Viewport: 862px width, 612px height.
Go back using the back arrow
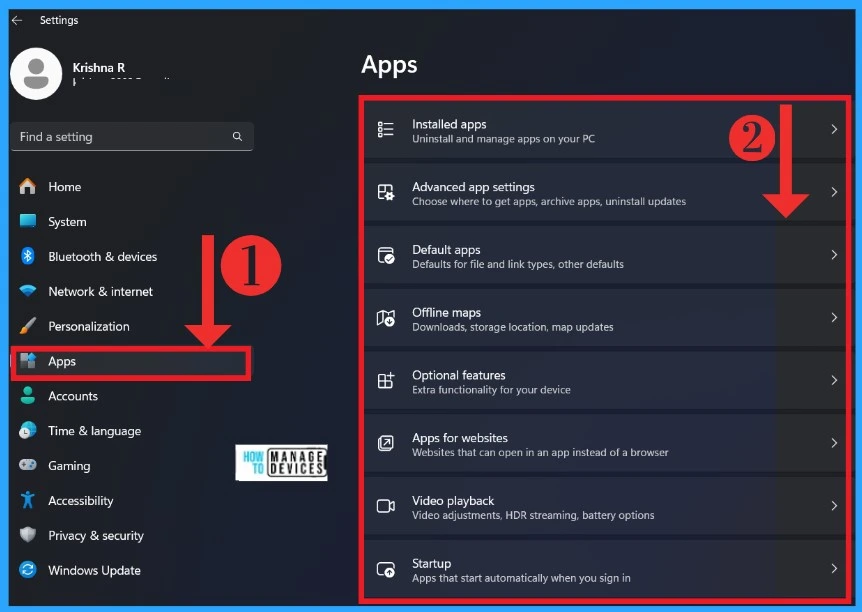click(x=17, y=20)
